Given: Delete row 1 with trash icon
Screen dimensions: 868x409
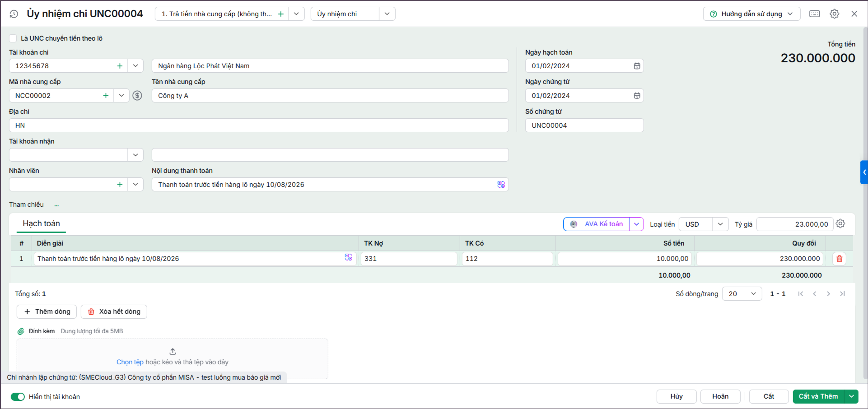Looking at the screenshot, I should click(x=839, y=259).
